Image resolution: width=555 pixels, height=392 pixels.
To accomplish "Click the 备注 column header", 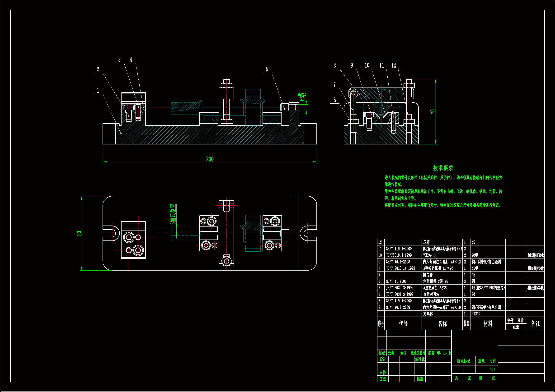I will point(535,323).
